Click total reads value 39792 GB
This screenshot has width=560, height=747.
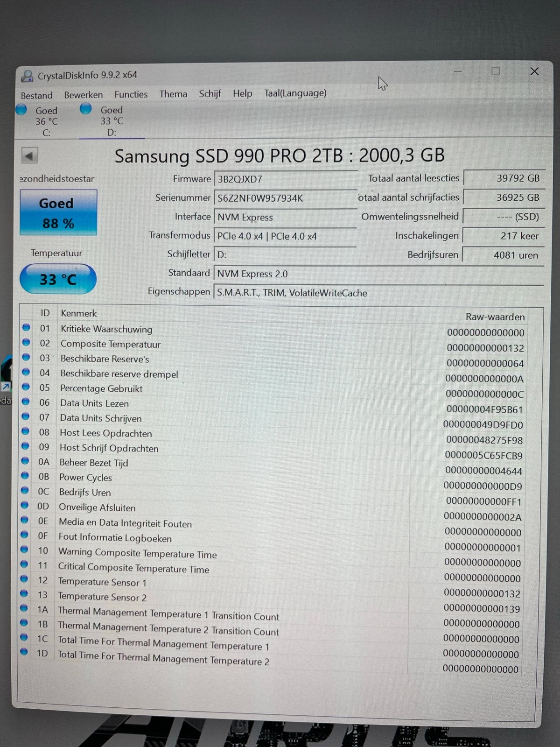point(504,178)
